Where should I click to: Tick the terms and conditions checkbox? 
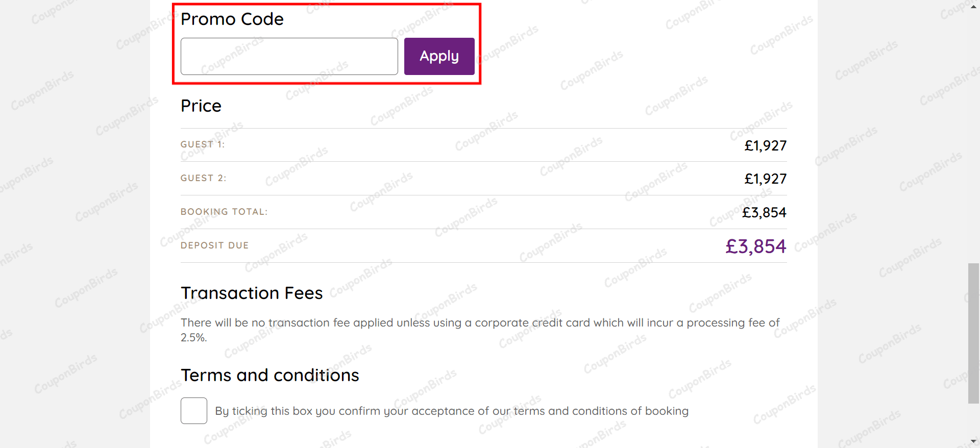pos(194,411)
